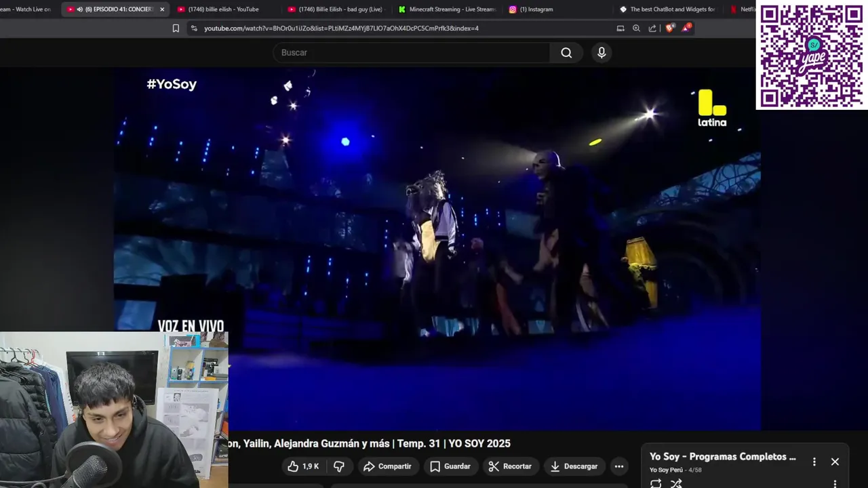The image size is (868, 488).
Task: Like the video with thumbs-up 1,9 K
Action: 303,466
